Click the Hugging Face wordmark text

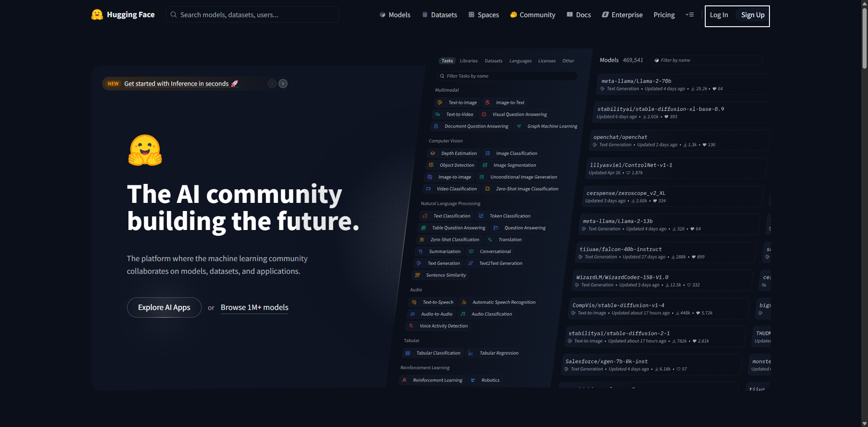pyautogui.click(x=131, y=14)
